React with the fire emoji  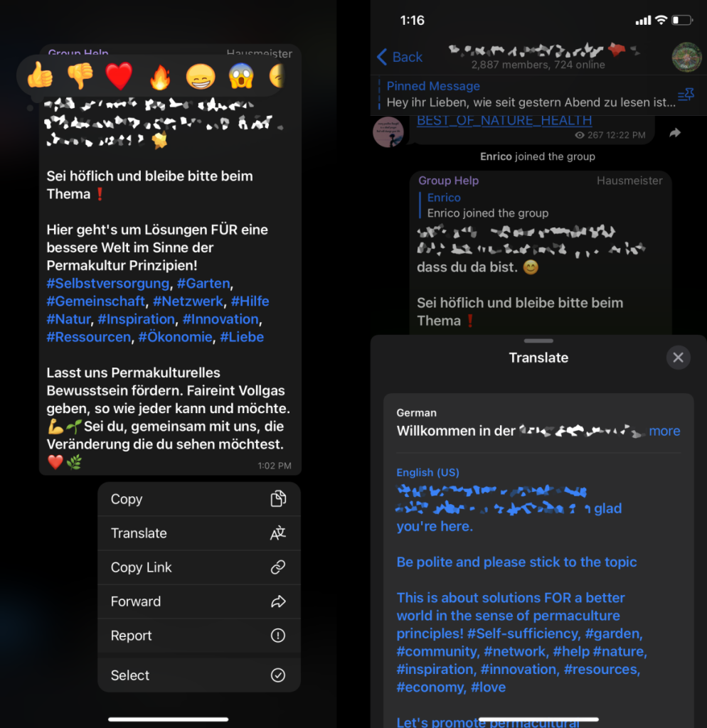coord(160,77)
